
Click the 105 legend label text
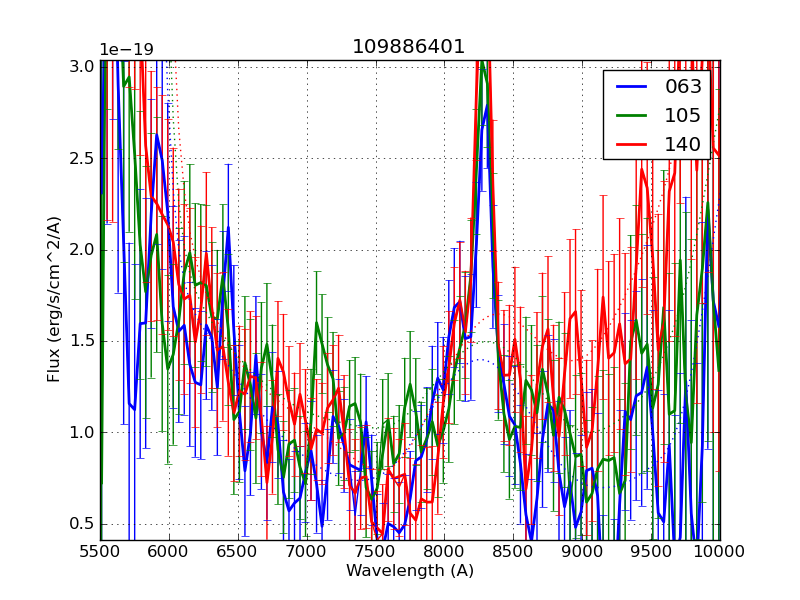tap(683, 115)
